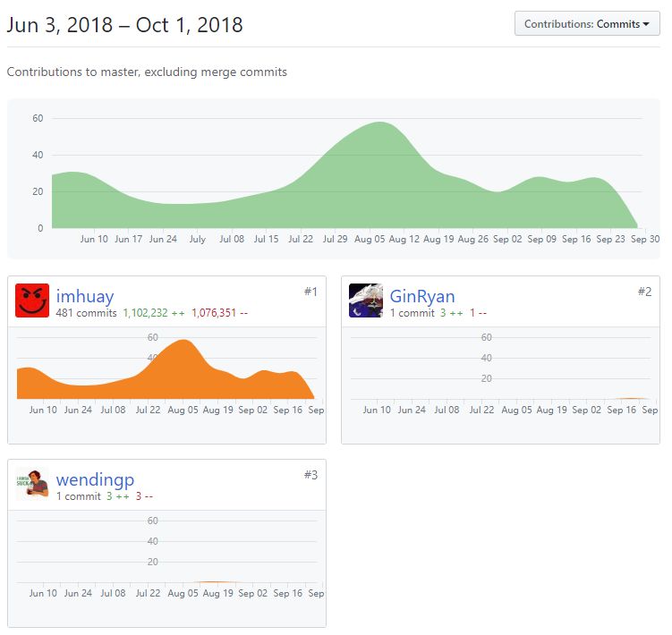The height and width of the screenshot is (635, 672).
Task: Open the wendingp profile link
Action: [95, 480]
